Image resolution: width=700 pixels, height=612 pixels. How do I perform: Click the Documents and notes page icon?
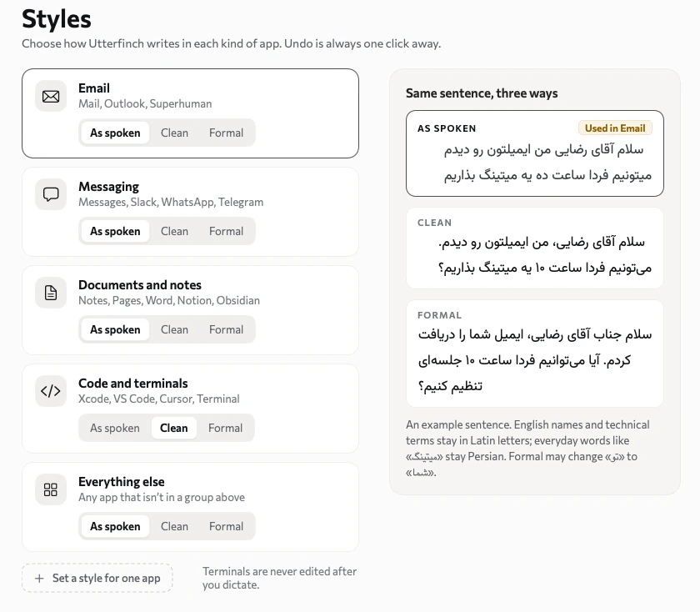tap(51, 293)
